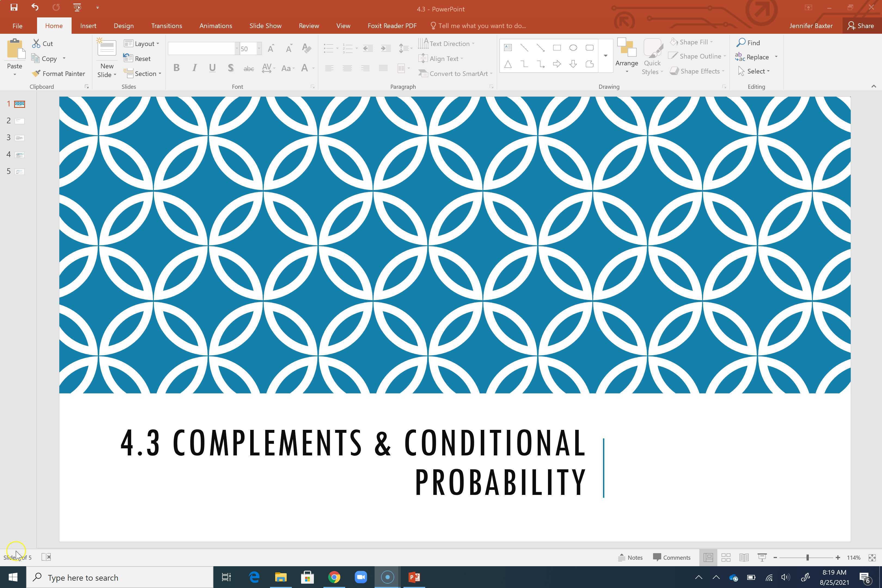Viewport: 882px width, 588px height.
Task: Open Slide Sorter view icon
Action: (x=726, y=557)
